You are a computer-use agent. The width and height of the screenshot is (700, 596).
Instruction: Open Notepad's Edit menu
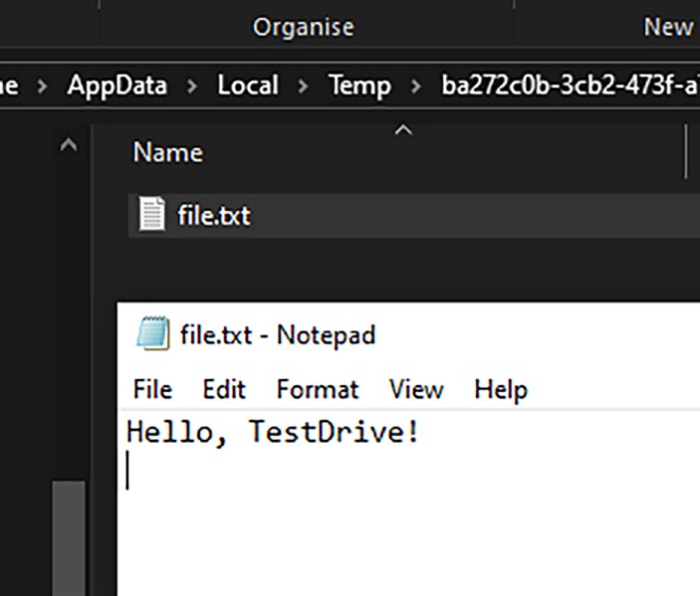click(224, 389)
